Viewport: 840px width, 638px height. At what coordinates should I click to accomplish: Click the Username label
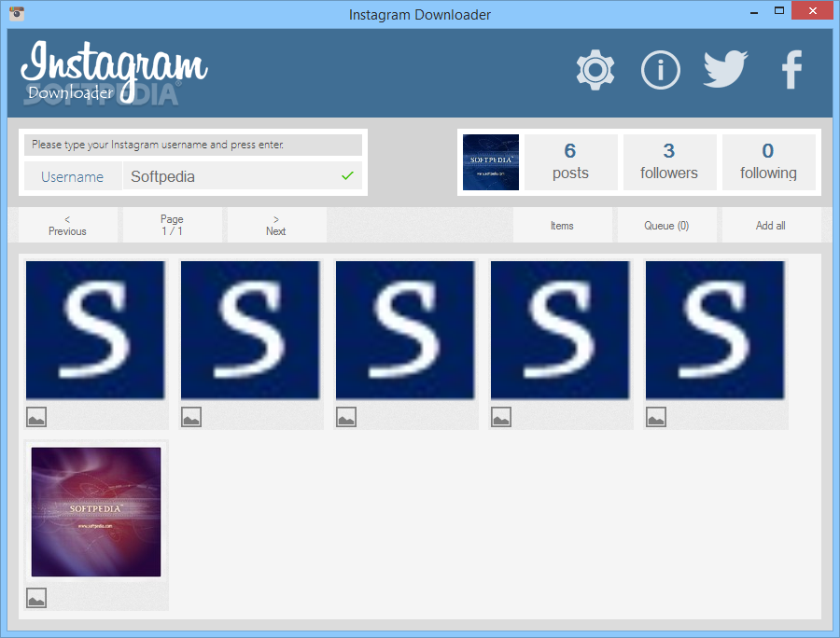(x=72, y=176)
